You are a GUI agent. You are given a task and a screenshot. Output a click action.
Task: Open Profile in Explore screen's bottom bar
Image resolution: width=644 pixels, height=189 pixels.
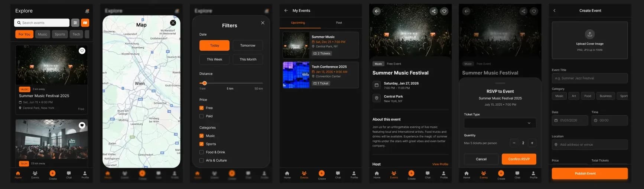[85, 175]
